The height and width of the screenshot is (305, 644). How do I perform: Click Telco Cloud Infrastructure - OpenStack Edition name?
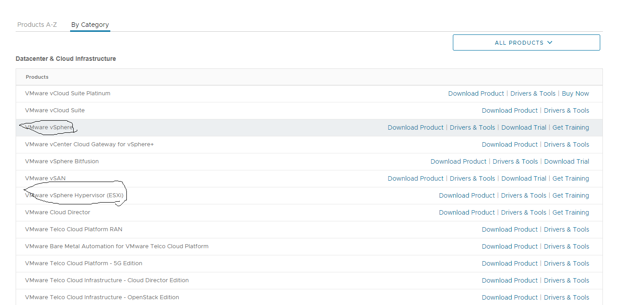point(102,297)
